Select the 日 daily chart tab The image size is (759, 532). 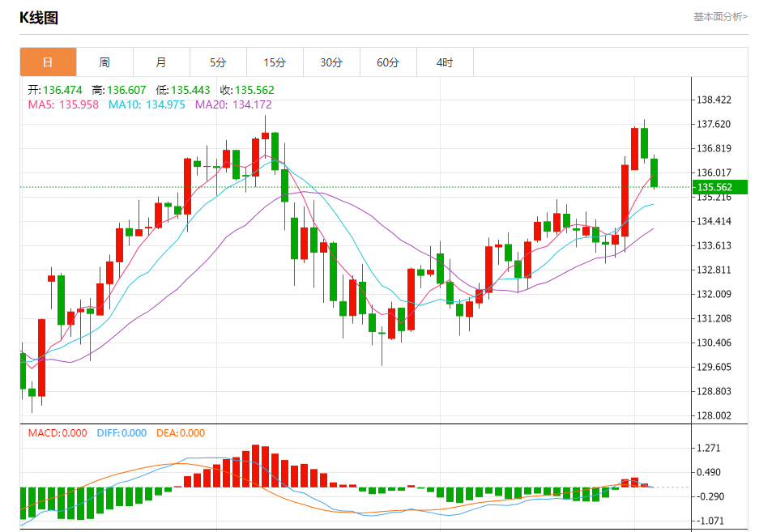click(48, 62)
